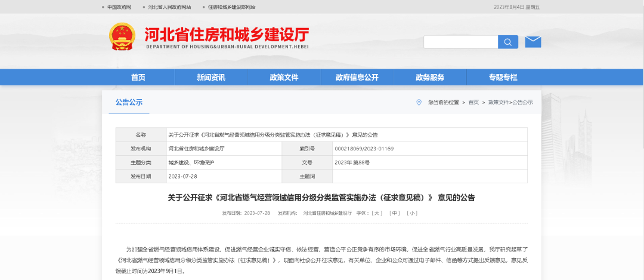The width and height of the screenshot is (644, 280).
Task: Set font size to 小 (small)
Action: (x=411, y=213)
